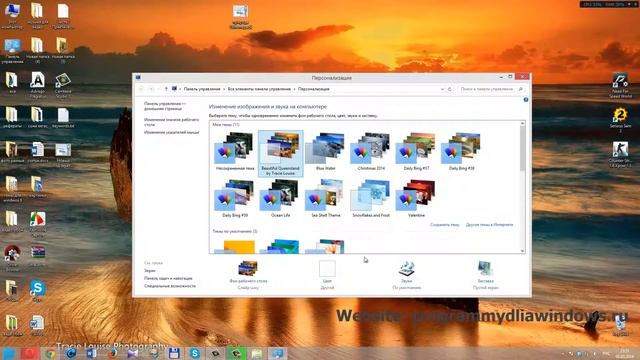Image resolution: width=640 pixels, height=360 pixels.
Task: Click the refresh button in address bar
Action: pyautogui.click(x=450, y=89)
